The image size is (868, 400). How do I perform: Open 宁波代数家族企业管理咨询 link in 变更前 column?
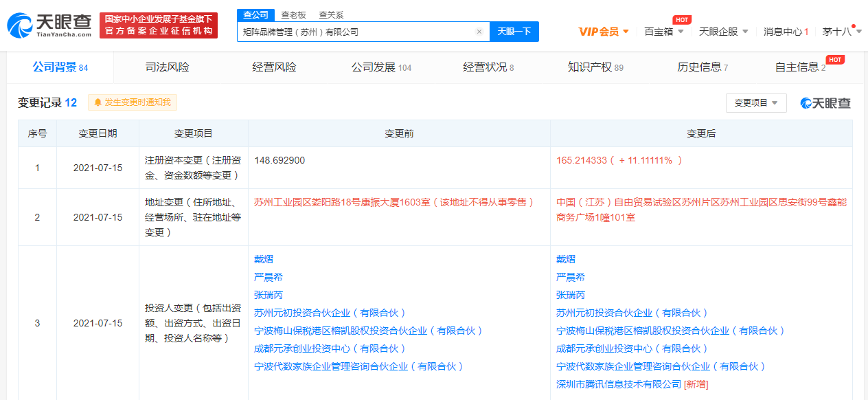coord(359,366)
